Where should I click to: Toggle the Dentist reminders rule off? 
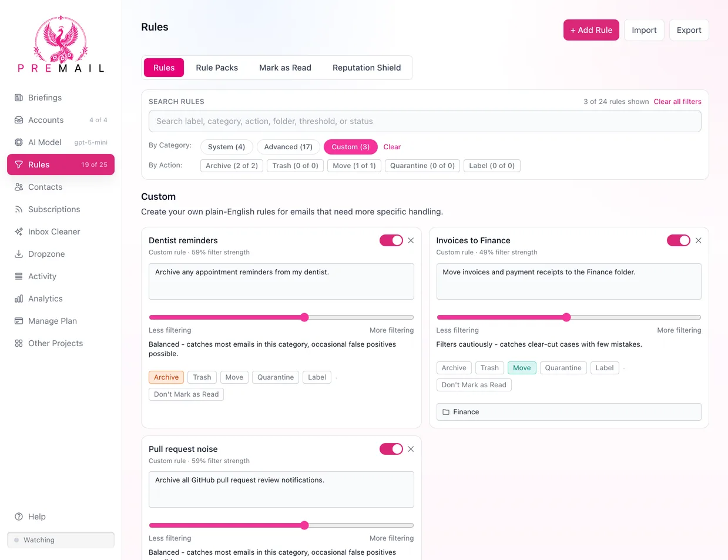click(391, 240)
